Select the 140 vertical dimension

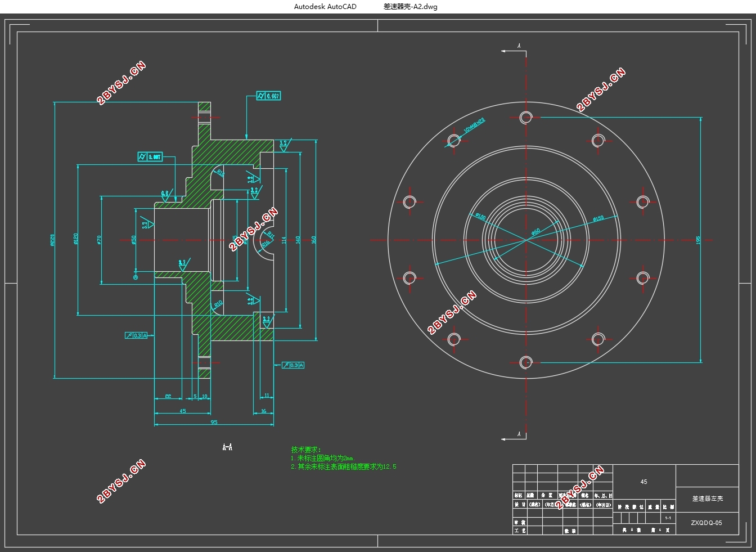click(x=298, y=240)
